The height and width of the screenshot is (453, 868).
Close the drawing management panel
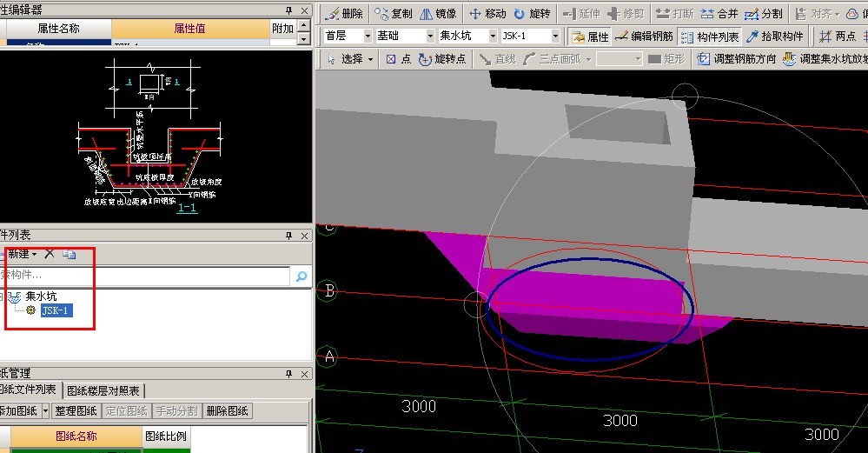(x=304, y=375)
